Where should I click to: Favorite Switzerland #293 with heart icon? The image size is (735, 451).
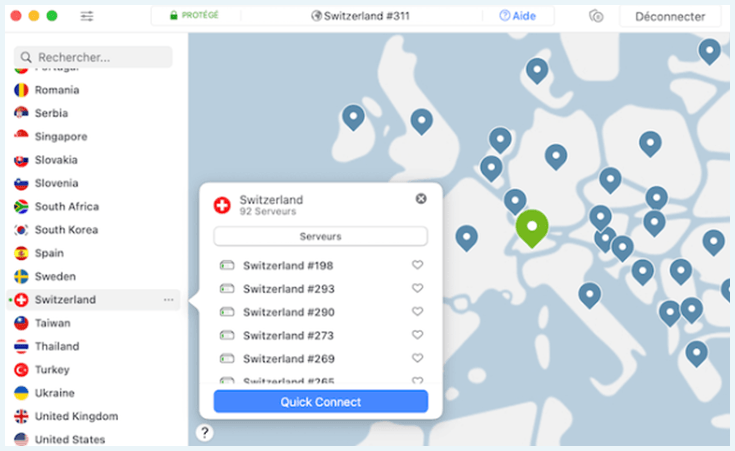pos(417,288)
